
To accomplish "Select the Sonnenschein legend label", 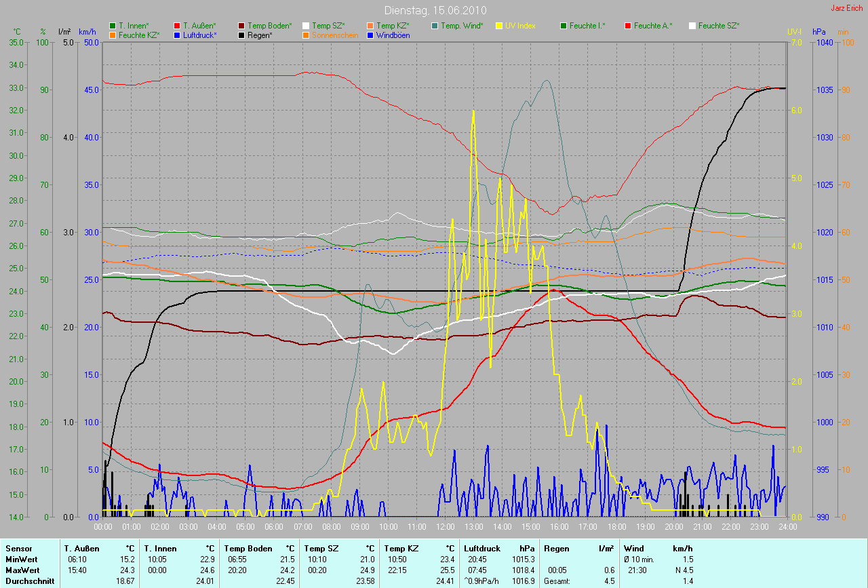I will pos(335,35).
